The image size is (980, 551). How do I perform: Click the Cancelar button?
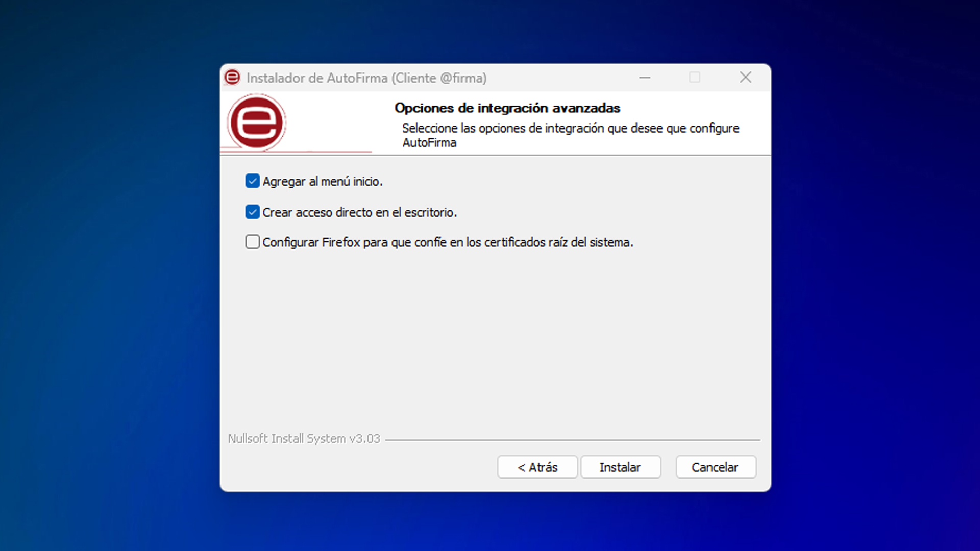tap(716, 467)
